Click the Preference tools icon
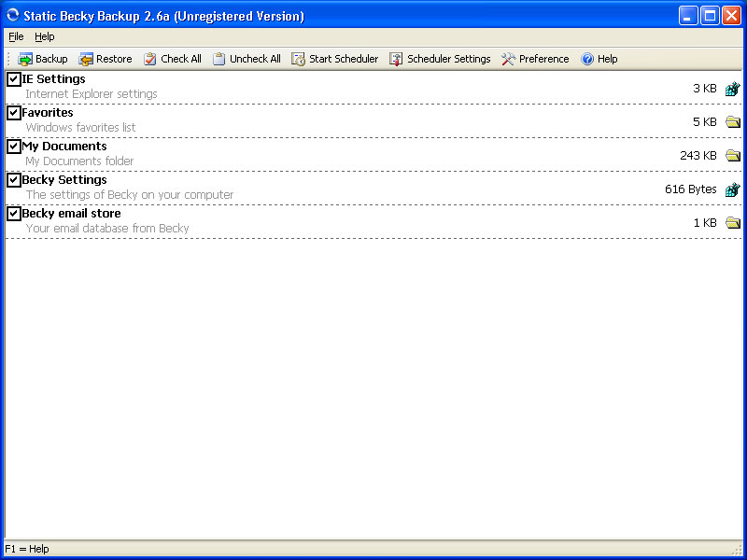The image size is (747, 560). [x=508, y=59]
